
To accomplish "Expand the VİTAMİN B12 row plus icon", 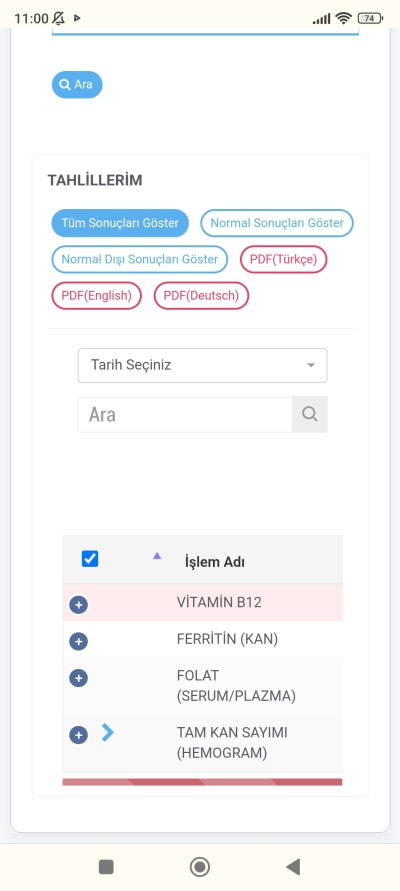I will (x=78, y=605).
